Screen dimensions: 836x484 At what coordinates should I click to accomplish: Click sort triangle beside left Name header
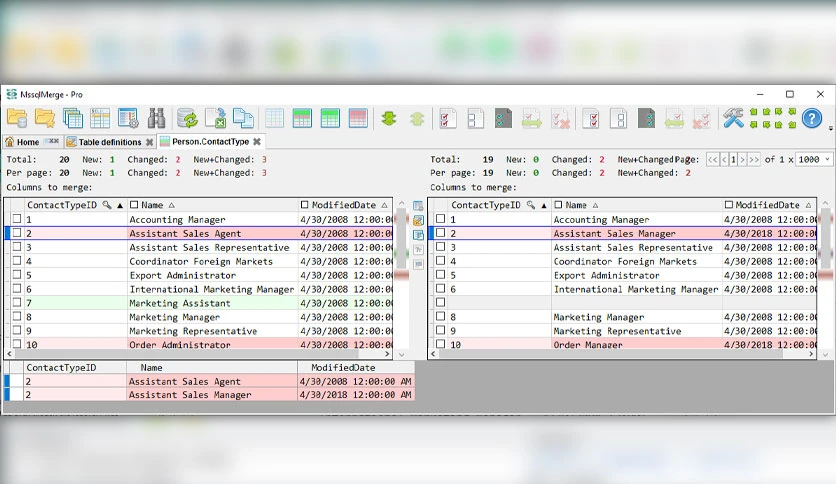coord(172,205)
